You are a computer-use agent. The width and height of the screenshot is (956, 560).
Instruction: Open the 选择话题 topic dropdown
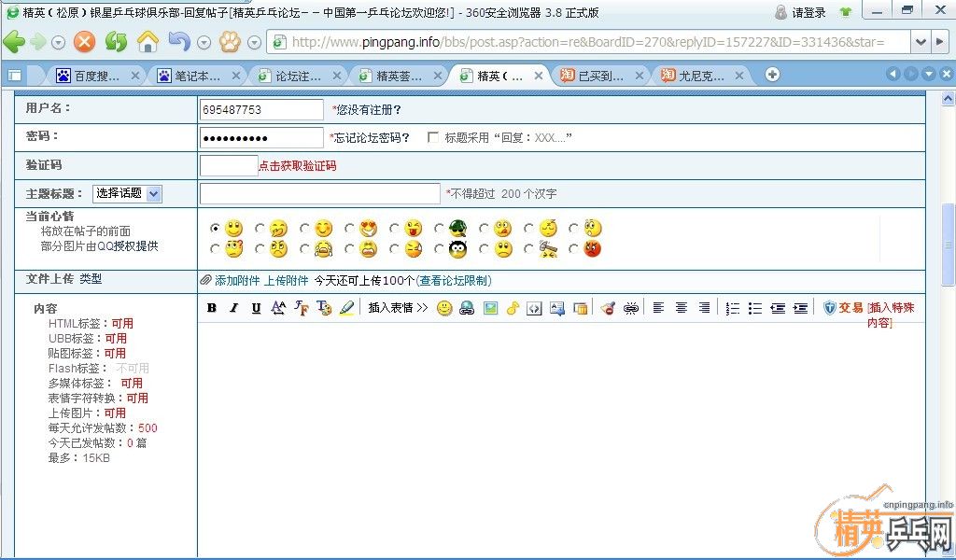point(127,193)
